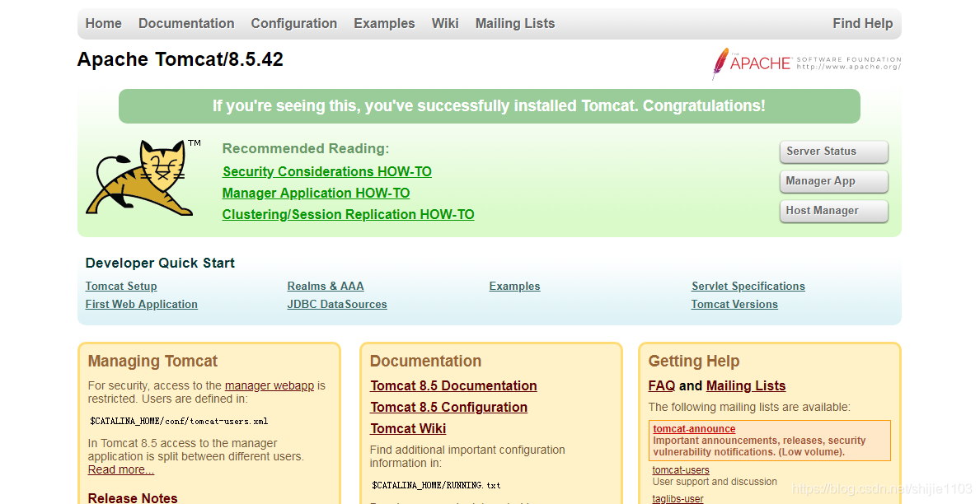
Task: Open the First Web Application link
Action: click(141, 304)
